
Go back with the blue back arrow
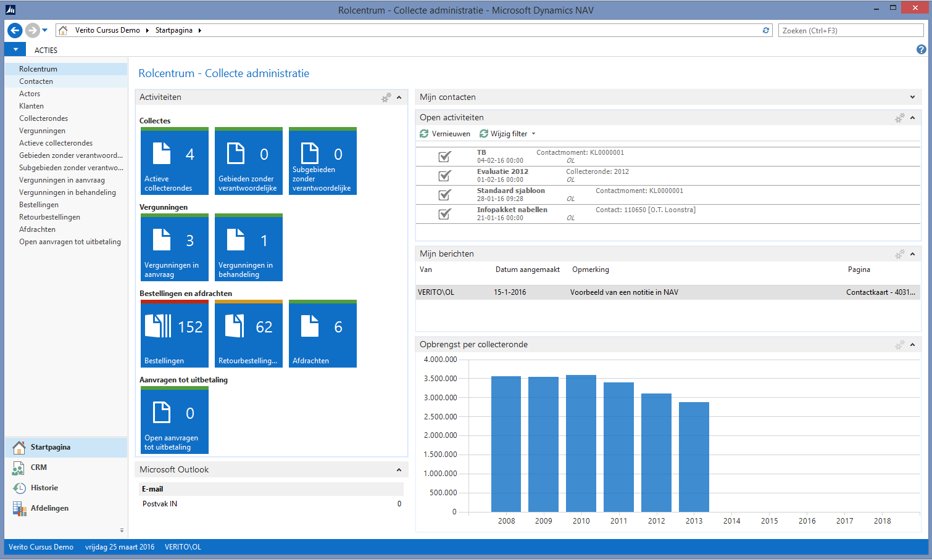click(x=15, y=30)
